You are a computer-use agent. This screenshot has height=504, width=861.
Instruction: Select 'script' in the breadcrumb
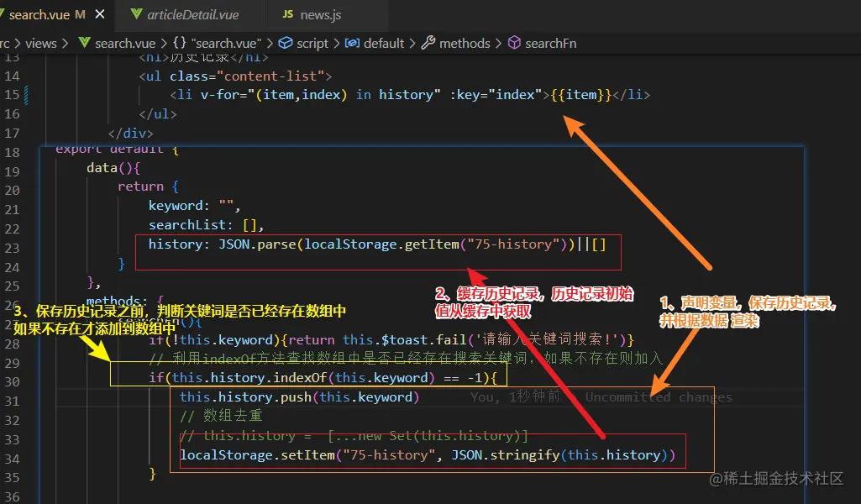click(x=312, y=44)
